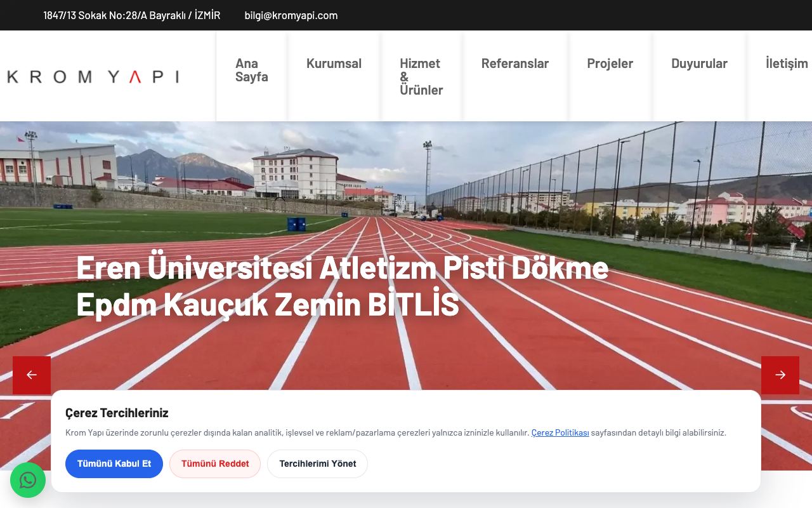Click the Bayraklı / İZMİR address text
Viewport: 812px width, 508px height.
tap(132, 15)
